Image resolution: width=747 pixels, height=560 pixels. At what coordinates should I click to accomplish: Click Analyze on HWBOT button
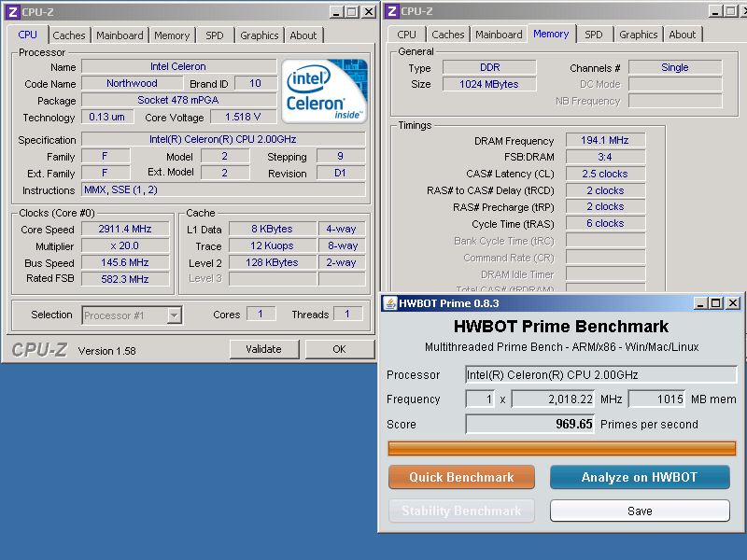pyautogui.click(x=640, y=477)
